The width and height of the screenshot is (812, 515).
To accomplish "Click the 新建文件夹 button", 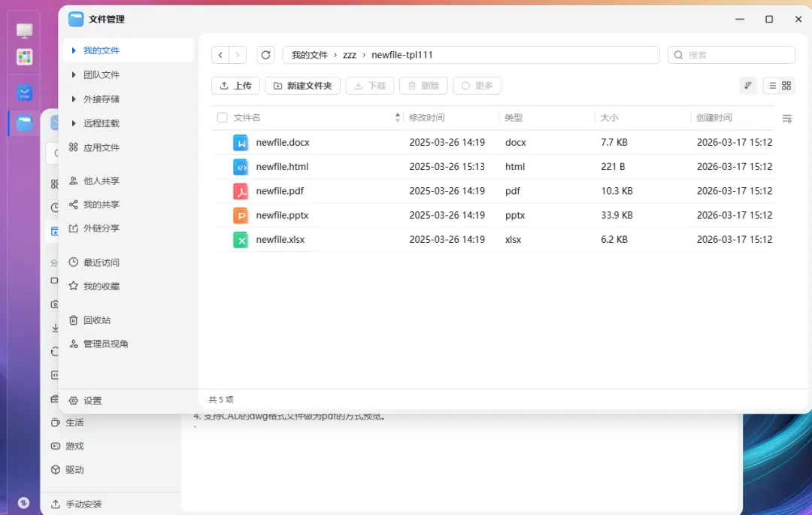I will [302, 86].
